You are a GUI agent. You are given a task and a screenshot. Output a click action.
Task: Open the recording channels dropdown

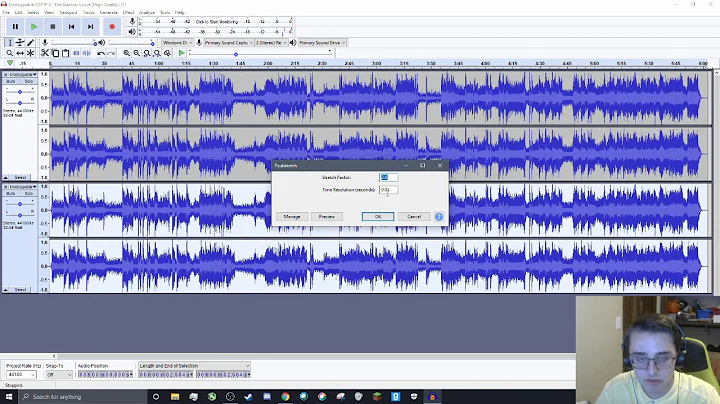[x=271, y=43]
